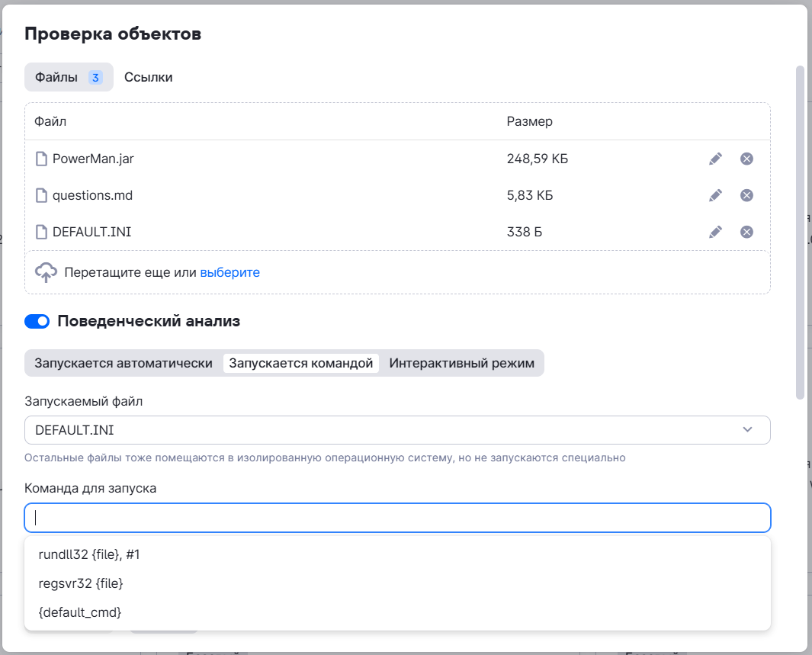Viewport: 812px width, 655px height.
Task: Focus the Команда для запуска field
Action: [x=396, y=518]
